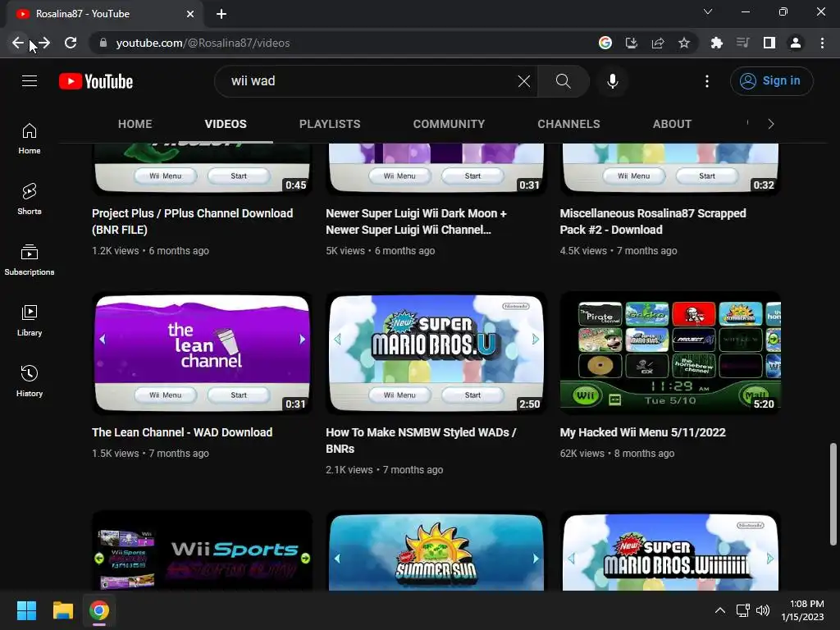Close the Rosalina87 YouTube tab
This screenshot has height=630, width=840.
coord(190,14)
